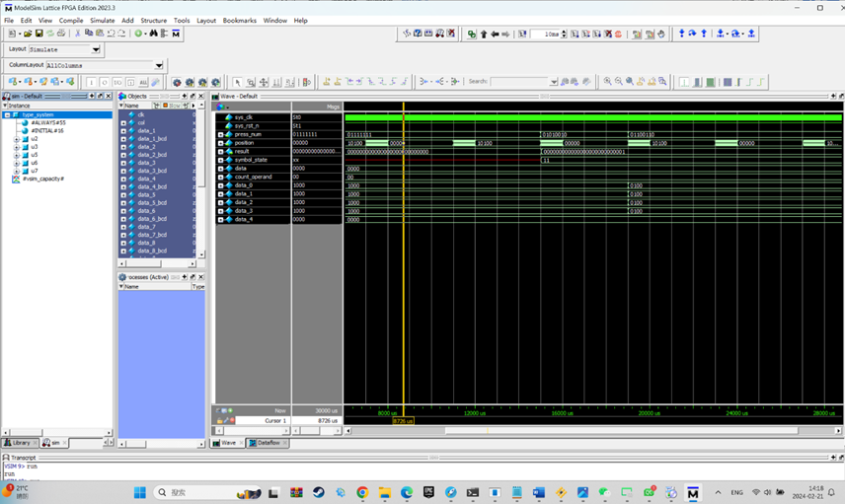Viewport: 845px width, 504px height.
Task: Toggle the 'I/O' inout filter button
Action: tap(116, 82)
